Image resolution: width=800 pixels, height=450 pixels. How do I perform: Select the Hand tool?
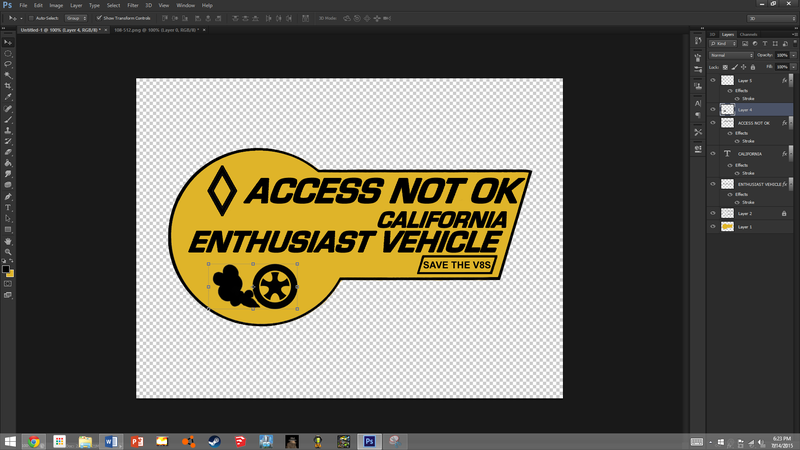tap(8, 241)
